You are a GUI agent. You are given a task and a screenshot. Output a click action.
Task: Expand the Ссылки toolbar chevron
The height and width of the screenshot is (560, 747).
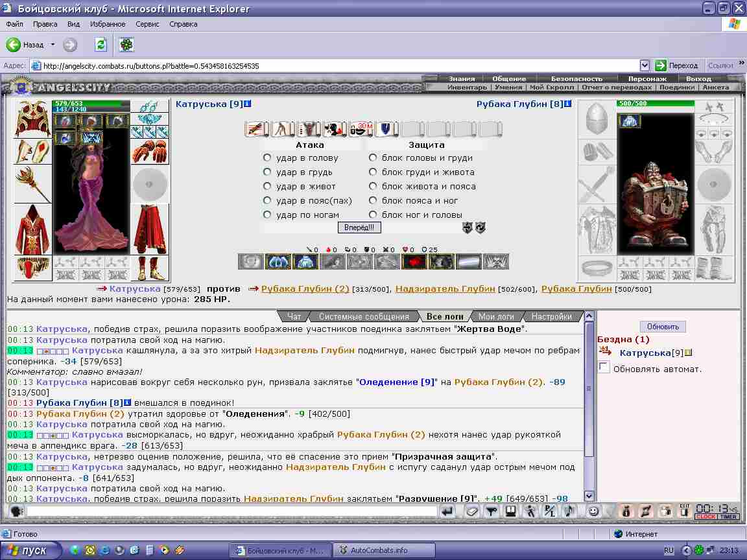pos(741,63)
